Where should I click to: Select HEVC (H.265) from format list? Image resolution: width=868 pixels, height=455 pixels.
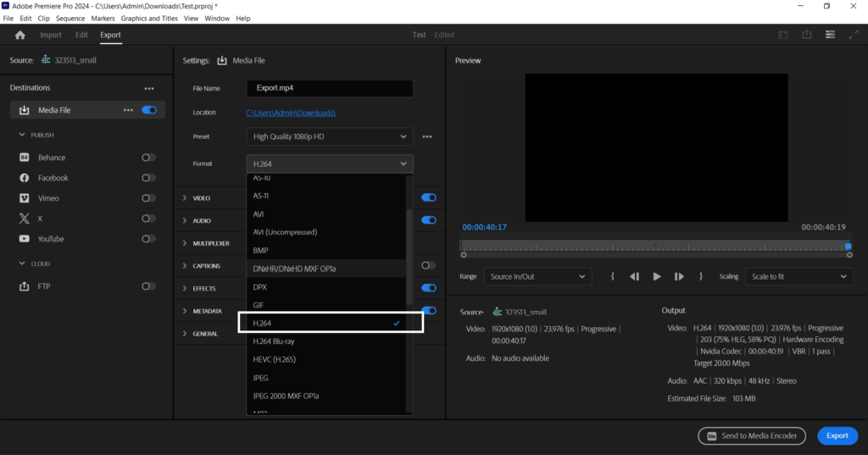point(275,359)
